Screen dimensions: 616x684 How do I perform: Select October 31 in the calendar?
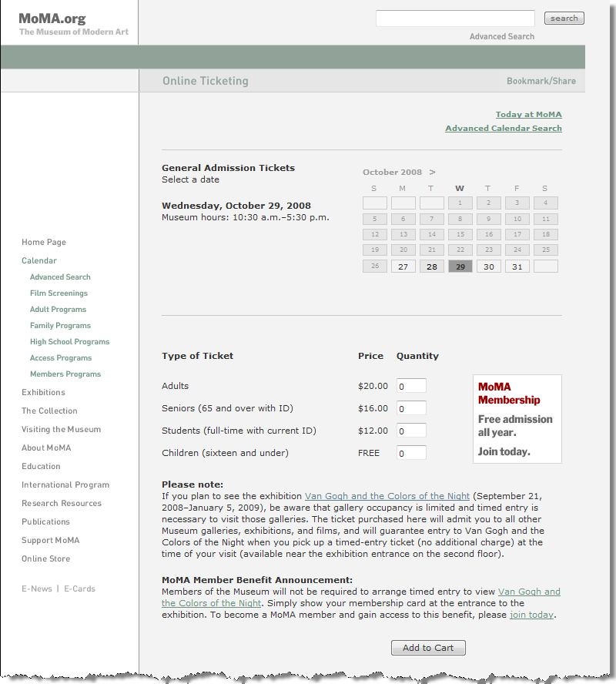pyautogui.click(x=517, y=267)
